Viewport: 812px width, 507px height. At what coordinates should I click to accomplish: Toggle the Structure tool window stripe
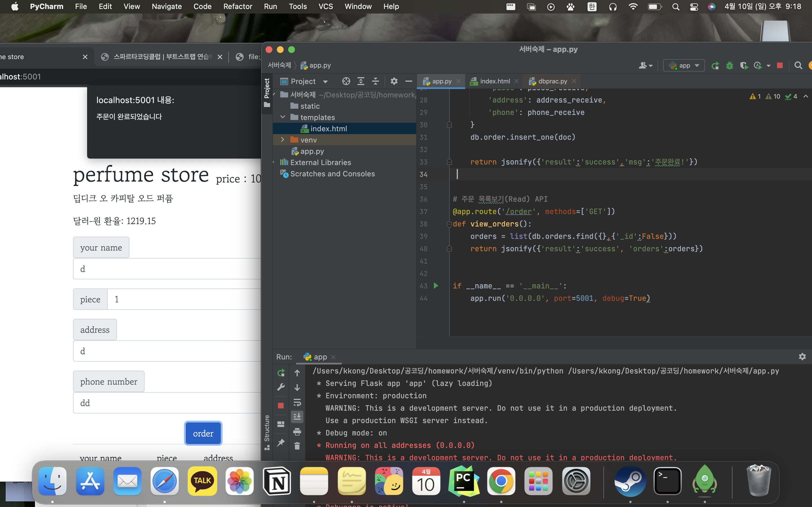click(267, 431)
